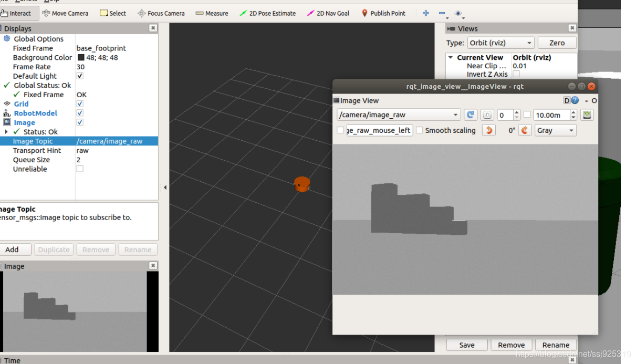
Task: Click the orange robot model in 3D view
Action: coord(302,184)
